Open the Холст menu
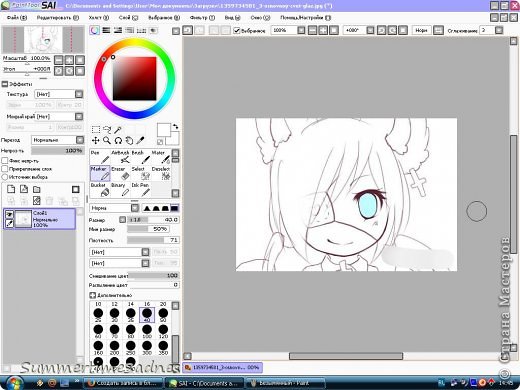Screen dimensions: 520x390 (x=99, y=18)
